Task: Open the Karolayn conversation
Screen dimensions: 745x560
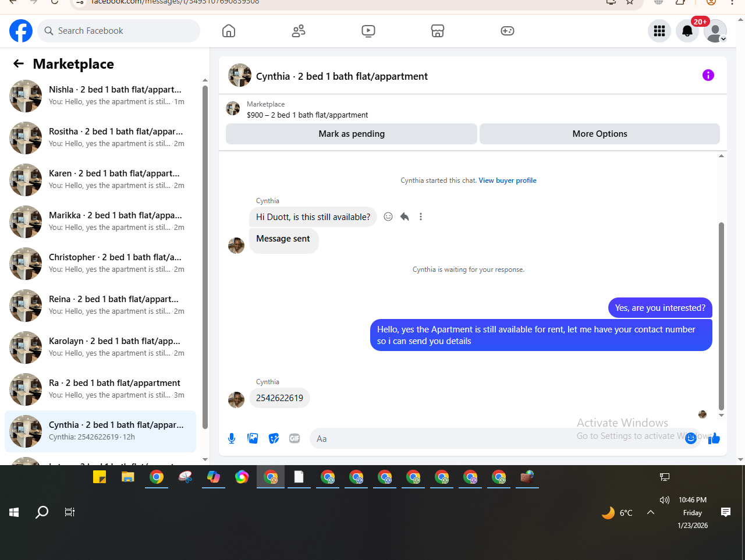Action: (x=100, y=348)
